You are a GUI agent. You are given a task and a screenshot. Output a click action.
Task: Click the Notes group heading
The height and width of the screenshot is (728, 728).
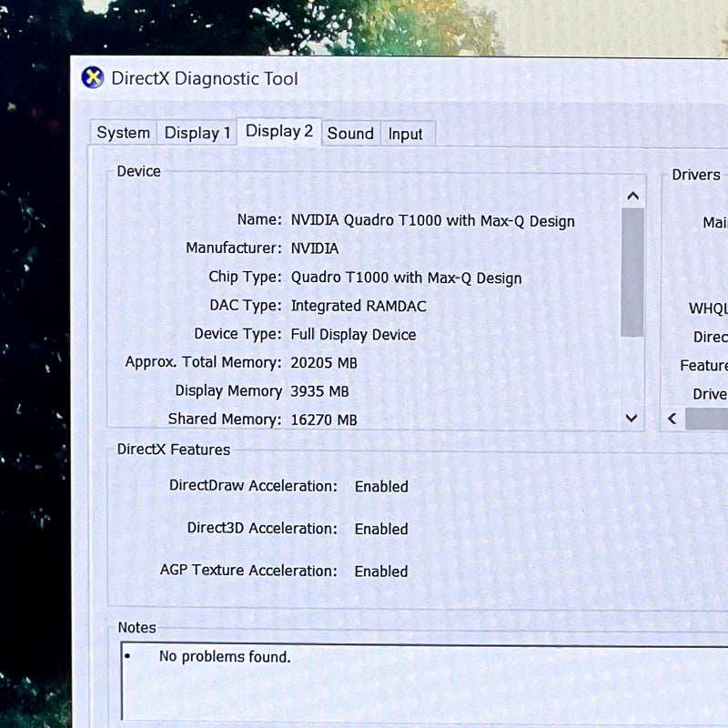point(137,627)
